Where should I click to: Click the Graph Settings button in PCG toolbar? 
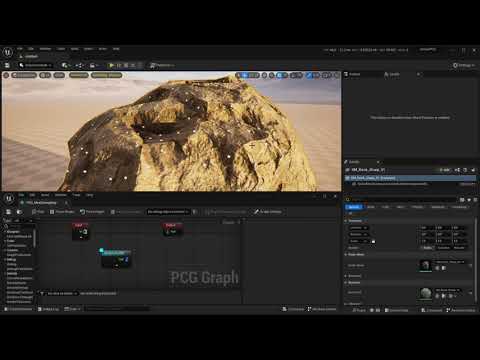268,212
